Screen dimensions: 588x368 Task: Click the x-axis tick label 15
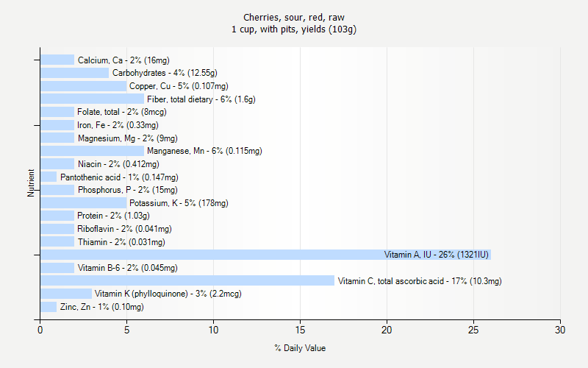(x=300, y=330)
